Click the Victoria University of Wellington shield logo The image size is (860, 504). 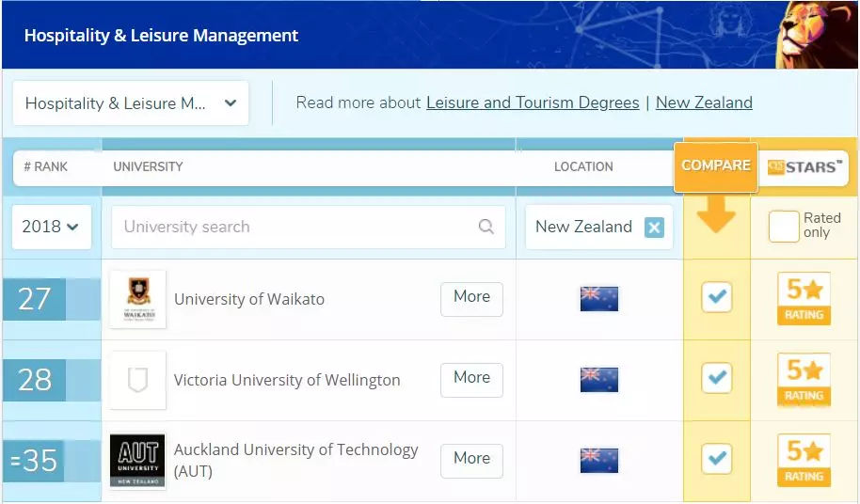137,380
